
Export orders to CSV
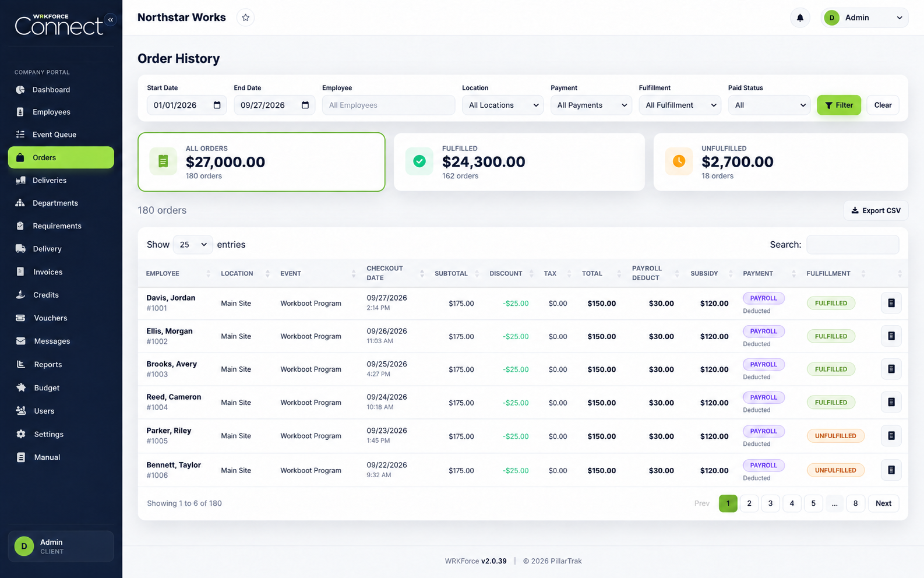pos(876,210)
